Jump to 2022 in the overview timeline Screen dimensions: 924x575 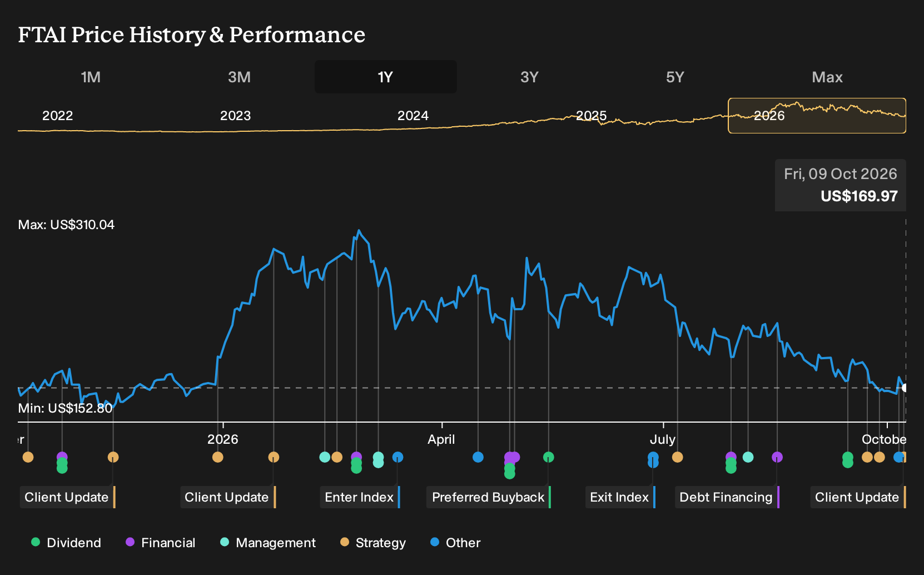coord(58,116)
